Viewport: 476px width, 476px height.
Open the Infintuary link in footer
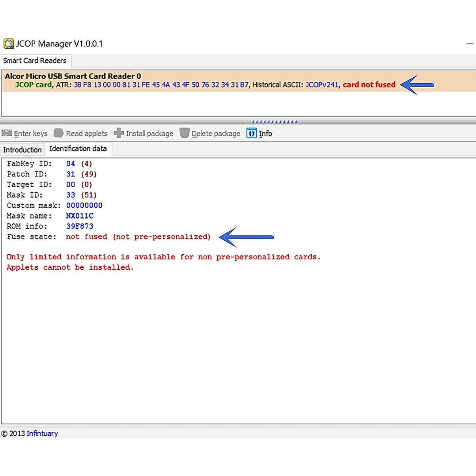click(x=42, y=434)
